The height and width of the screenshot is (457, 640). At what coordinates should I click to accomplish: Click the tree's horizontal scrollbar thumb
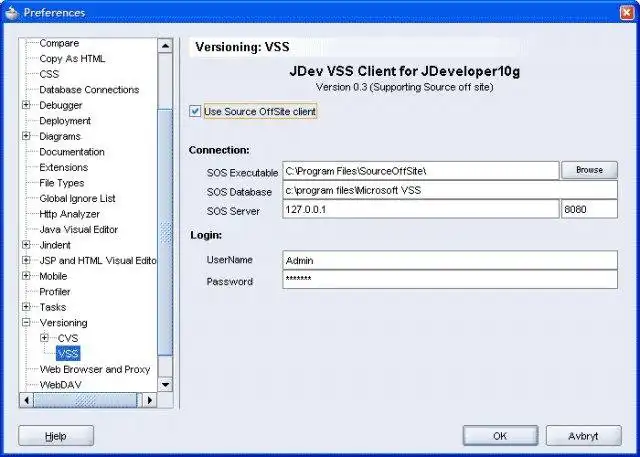(85, 400)
